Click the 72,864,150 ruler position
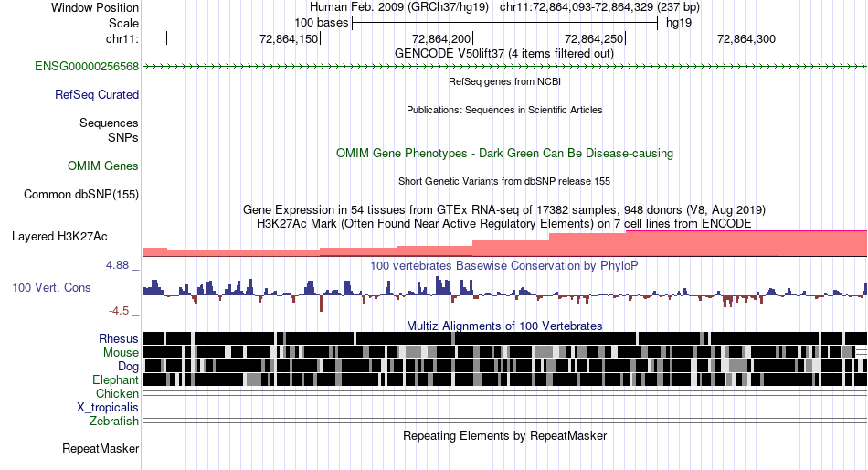 [289, 38]
